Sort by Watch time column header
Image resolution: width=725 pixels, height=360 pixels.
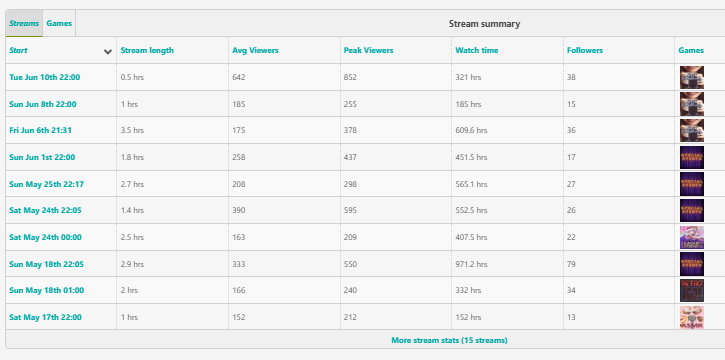[477, 50]
